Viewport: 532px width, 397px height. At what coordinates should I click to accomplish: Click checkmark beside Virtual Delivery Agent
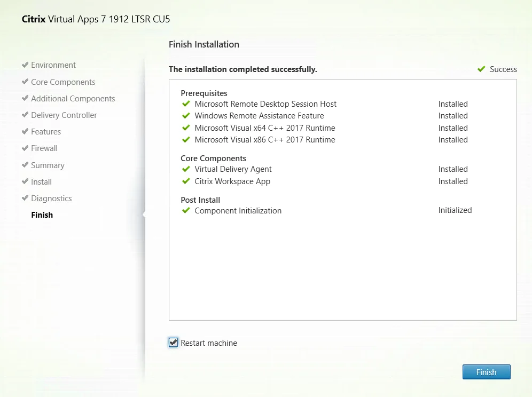tap(186, 169)
